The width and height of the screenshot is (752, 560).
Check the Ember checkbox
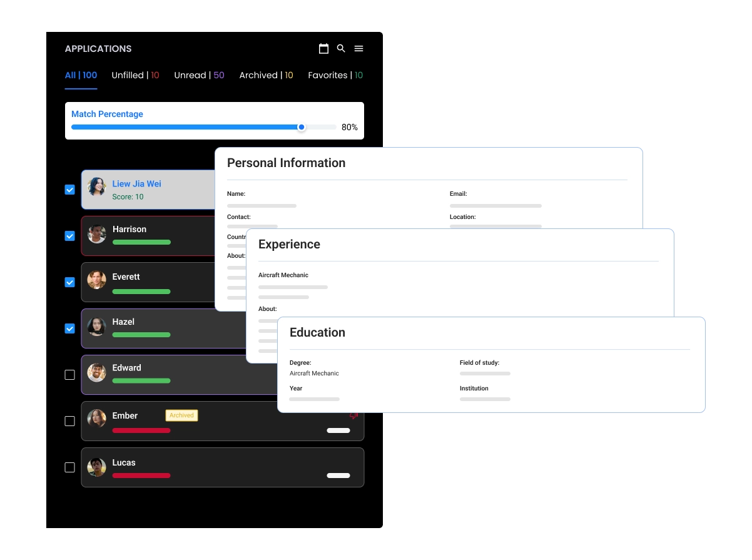(70, 421)
